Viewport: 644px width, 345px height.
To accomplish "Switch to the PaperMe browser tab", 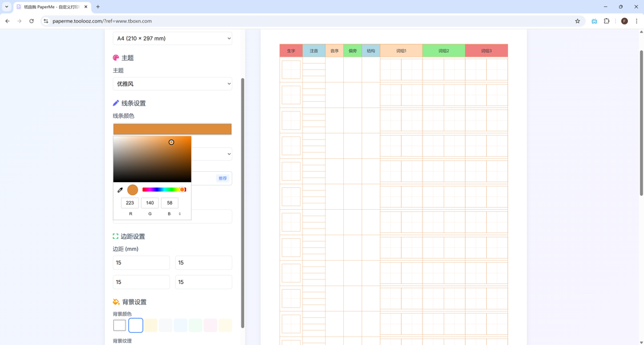I will click(x=52, y=7).
